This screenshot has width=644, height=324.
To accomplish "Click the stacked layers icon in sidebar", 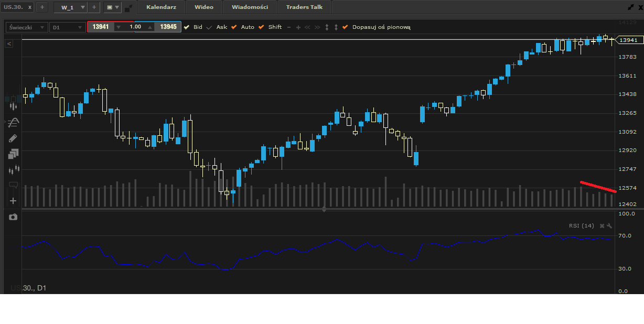I will (x=13, y=154).
